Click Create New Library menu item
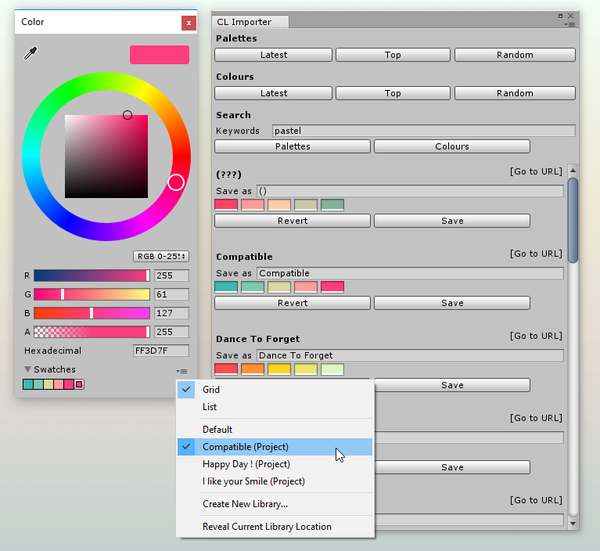The height and width of the screenshot is (551, 600). [x=245, y=504]
